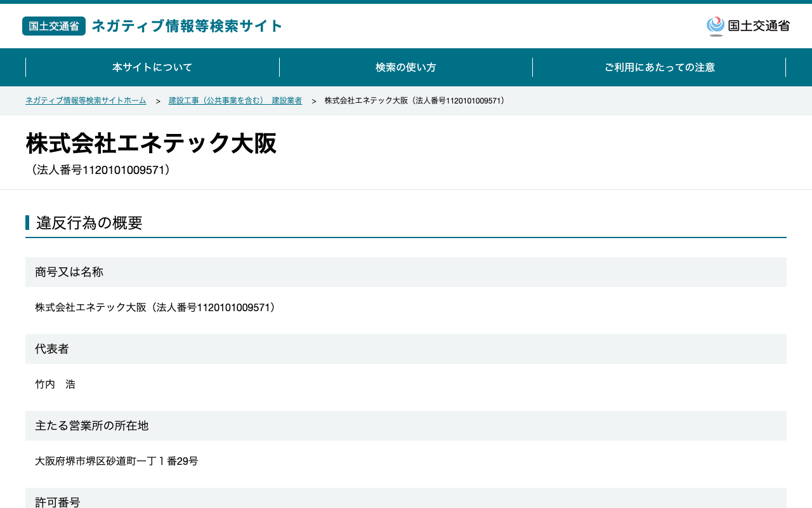Click the corporate number text under heading
Viewport: 812px width, 508px height.
pyautogui.click(x=100, y=170)
